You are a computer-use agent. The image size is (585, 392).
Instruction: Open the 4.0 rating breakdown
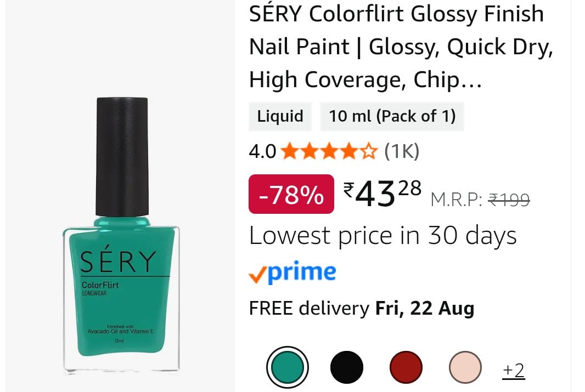[262, 152]
